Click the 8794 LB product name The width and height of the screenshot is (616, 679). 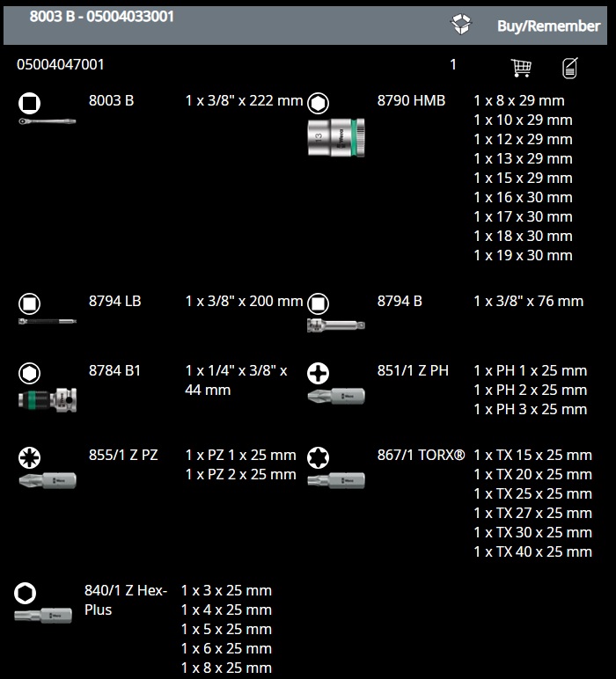tap(114, 301)
